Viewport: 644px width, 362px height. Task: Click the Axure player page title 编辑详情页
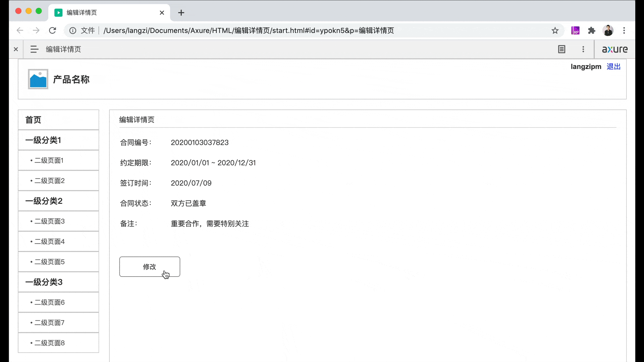63,49
